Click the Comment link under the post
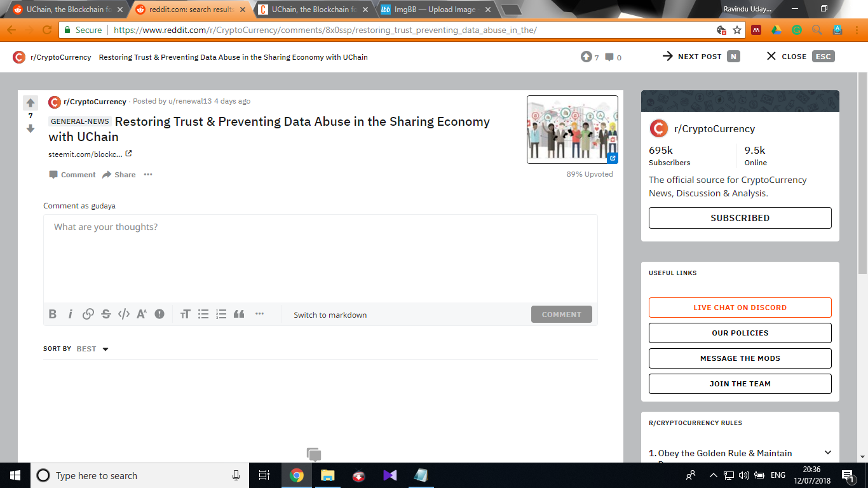This screenshot has height=488, width=868. click(72, 175)
